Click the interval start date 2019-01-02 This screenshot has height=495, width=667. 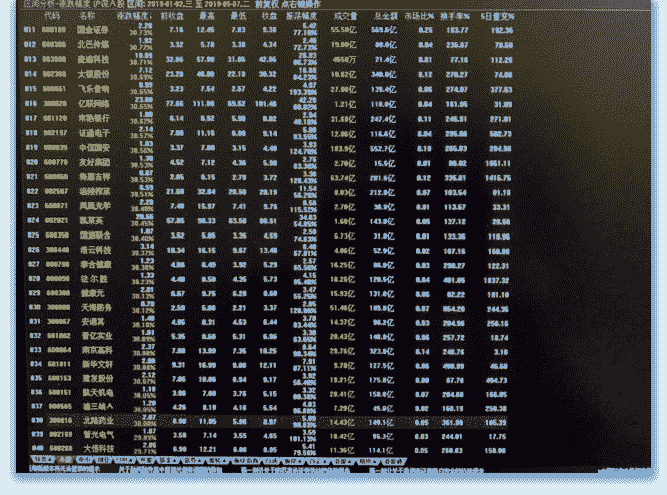pyautogui.click(x=166, y=4)
